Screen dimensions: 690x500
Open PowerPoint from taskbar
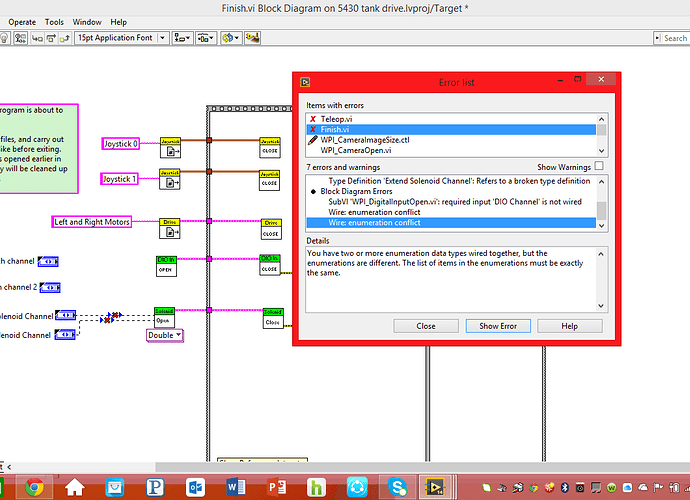point(276,487)
